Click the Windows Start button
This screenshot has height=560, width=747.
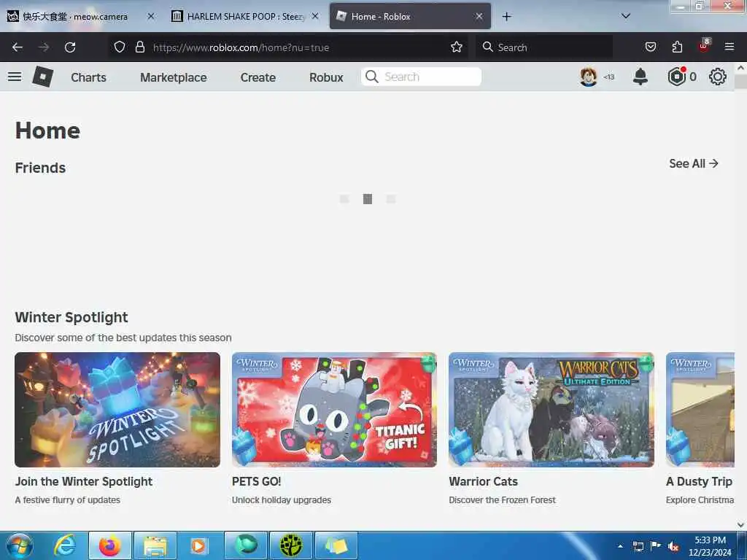coord(19,545)
